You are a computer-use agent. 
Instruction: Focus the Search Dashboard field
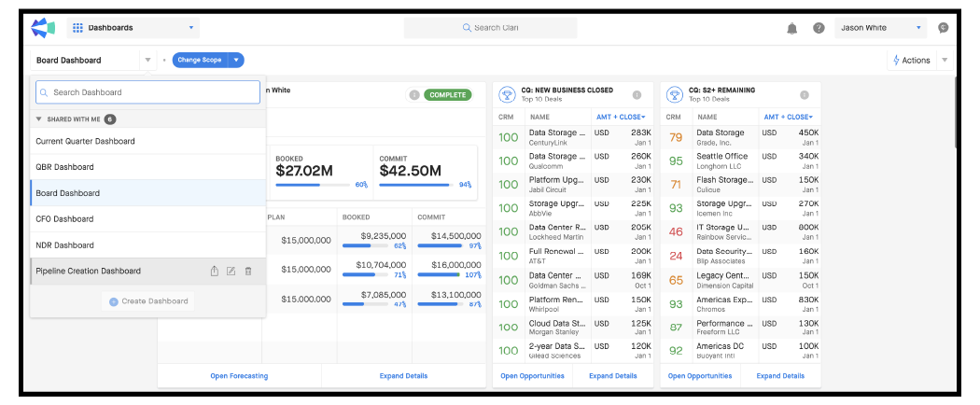(148, 92)
